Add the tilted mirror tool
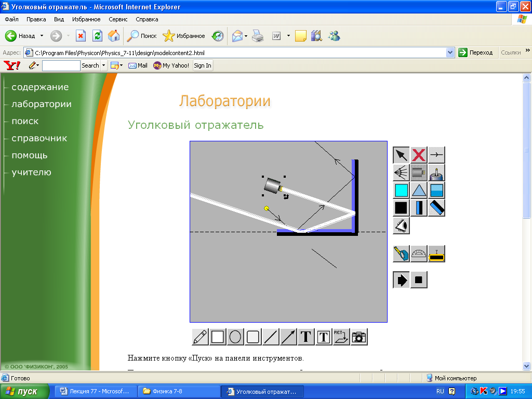 [436, 208]
